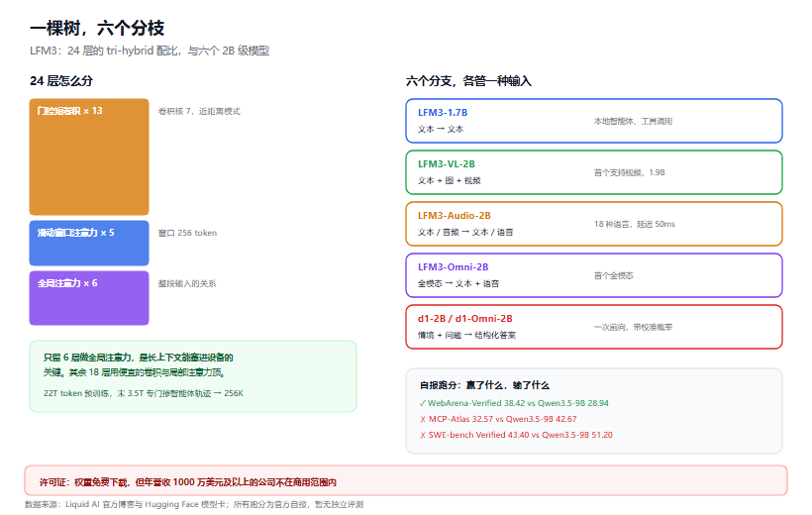
Task: Click the heading 自报跑分：赢了什么，输了什么
Action: [484, 385]
